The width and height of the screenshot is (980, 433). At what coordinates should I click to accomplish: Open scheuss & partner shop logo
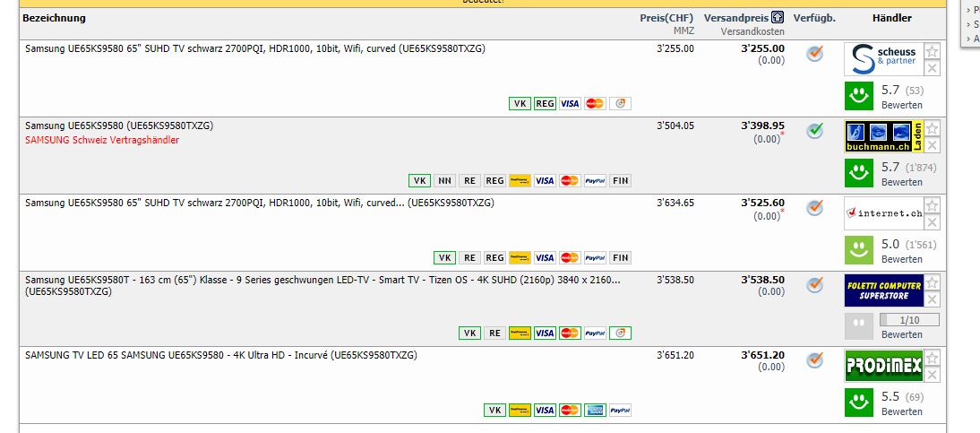(884, 59)
